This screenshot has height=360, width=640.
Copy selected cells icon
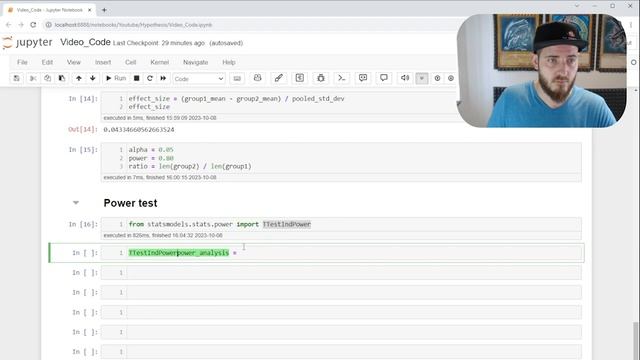tap(47, 78)
